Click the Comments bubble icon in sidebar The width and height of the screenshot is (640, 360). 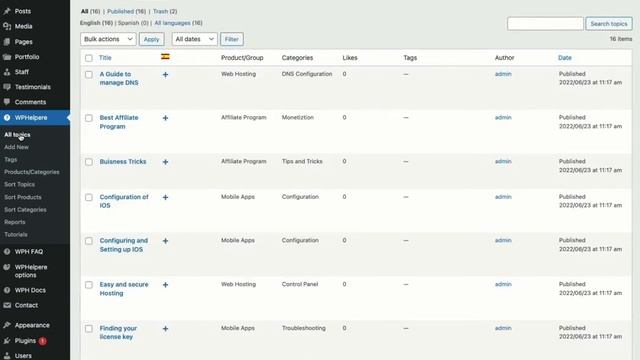point(7,102)
